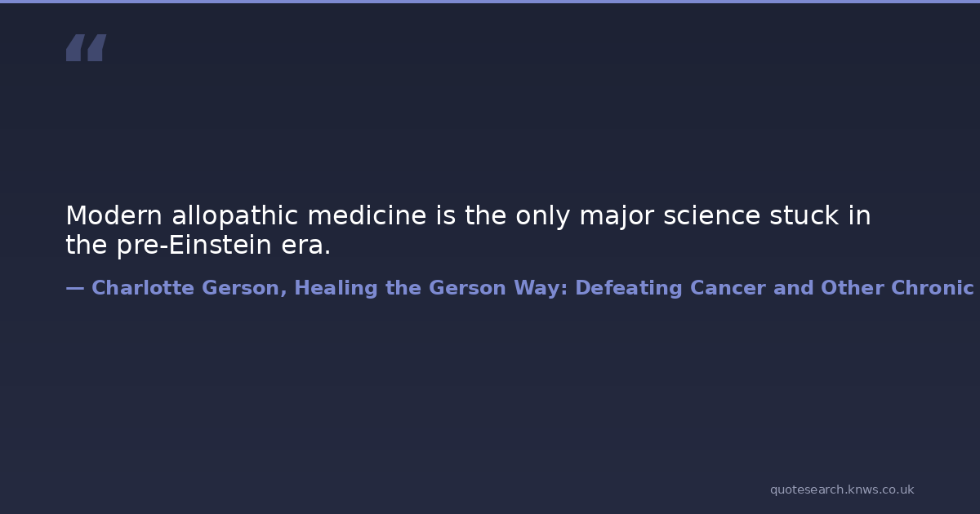
Task: Click the word "Modern" in the quote
Action: tap(114, 216)
